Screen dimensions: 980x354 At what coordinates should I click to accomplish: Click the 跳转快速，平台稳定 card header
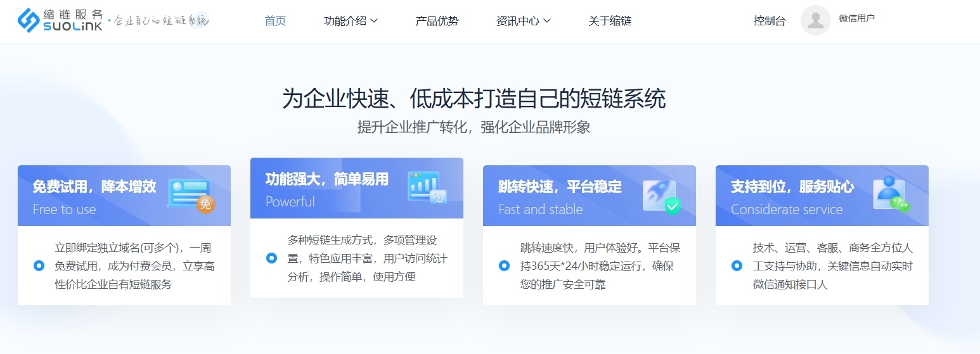(x=560, y=187)
